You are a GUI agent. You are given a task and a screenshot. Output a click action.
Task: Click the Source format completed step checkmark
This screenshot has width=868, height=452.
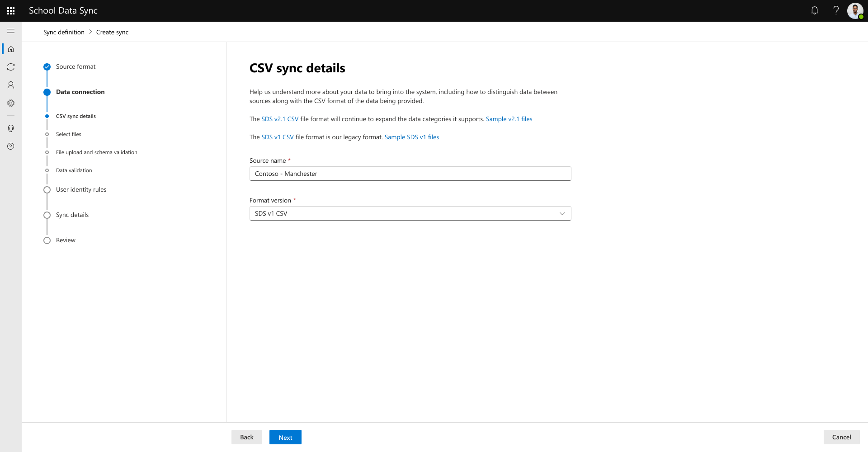tap(47, 67)
